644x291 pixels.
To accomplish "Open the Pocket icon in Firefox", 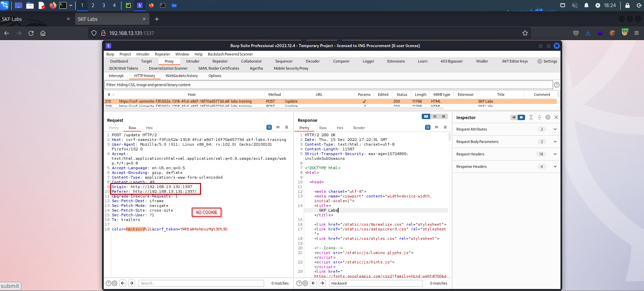I will pyautogui.click(x=576, y=33).
